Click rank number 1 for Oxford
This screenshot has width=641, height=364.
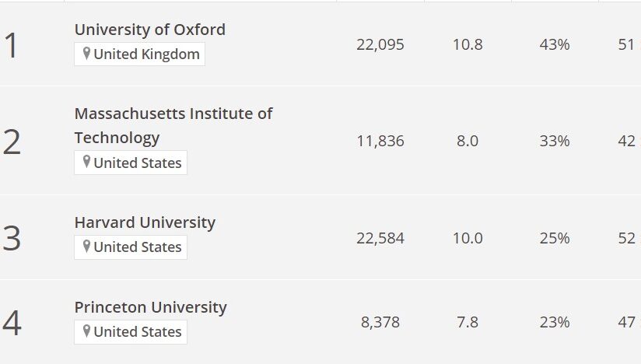click(x=11, y=45)
